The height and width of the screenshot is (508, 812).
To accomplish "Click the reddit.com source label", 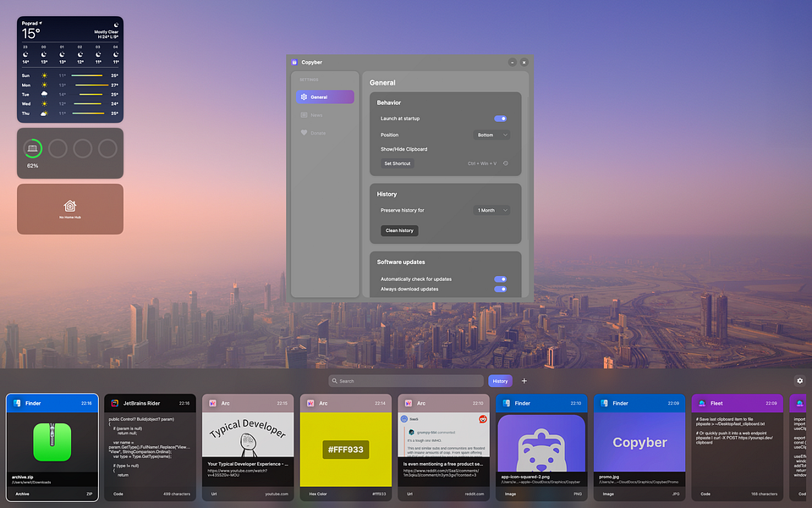I will tap(474, 494).
